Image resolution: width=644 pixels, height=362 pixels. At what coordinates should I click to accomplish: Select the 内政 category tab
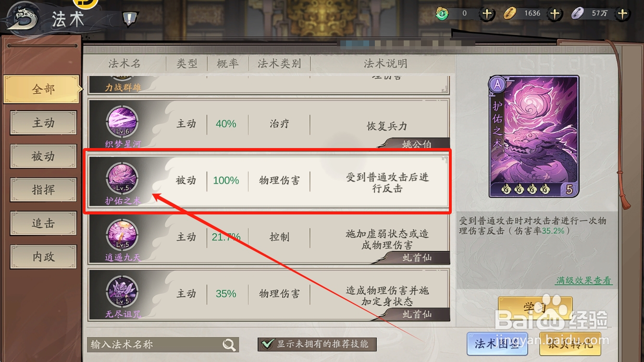[x=43, y=257]
